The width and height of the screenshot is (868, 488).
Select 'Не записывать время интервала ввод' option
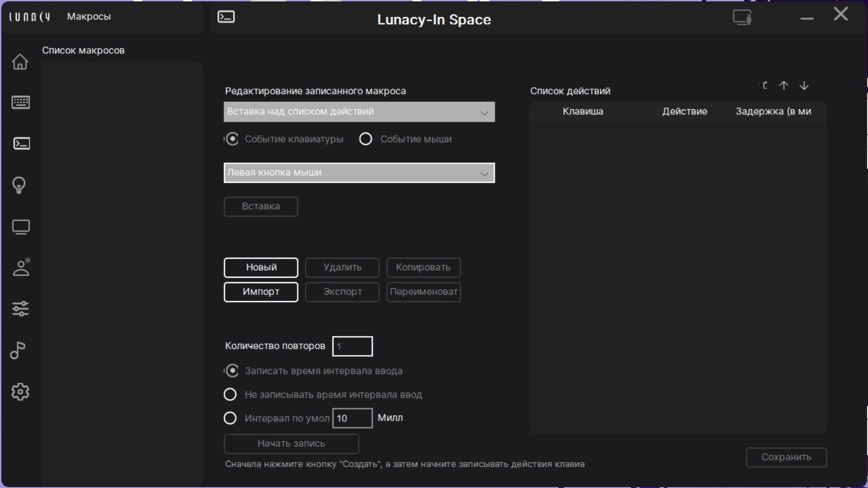230,394
